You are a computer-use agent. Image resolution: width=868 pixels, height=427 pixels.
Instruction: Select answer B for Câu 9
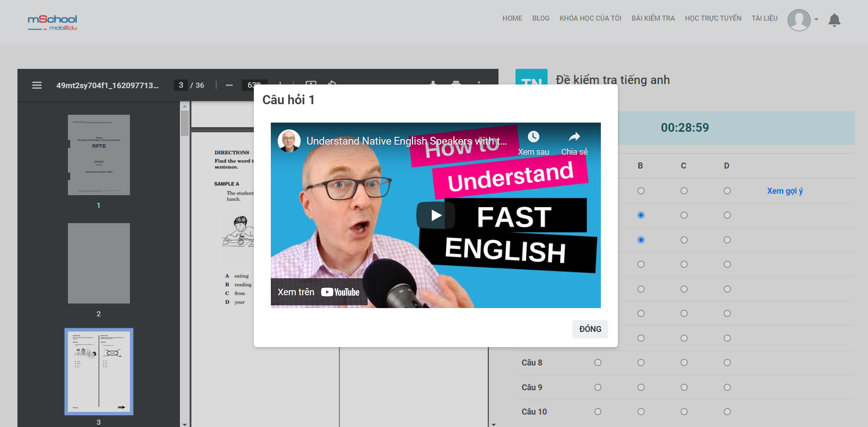641,388
